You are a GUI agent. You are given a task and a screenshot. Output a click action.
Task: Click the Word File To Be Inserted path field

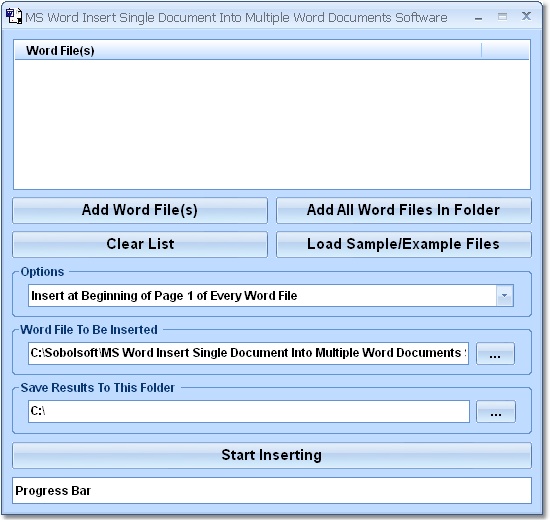pos(248,353)
